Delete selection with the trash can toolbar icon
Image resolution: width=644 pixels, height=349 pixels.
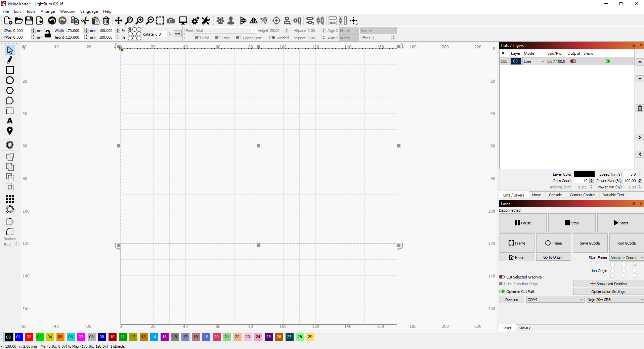click(x=106, y=21)
